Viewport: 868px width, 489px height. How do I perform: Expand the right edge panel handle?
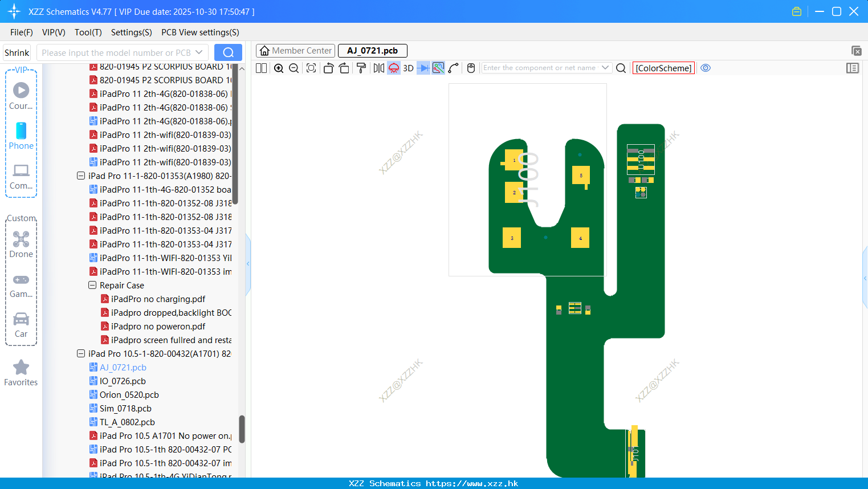point(865,279)
